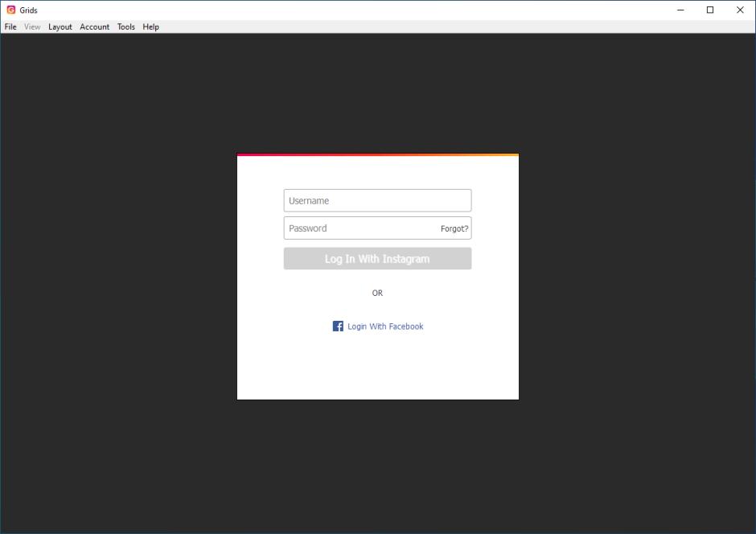Click the Facebook logo icon
The height and width of the screenshot is (534, 756).
pos(338,327)
